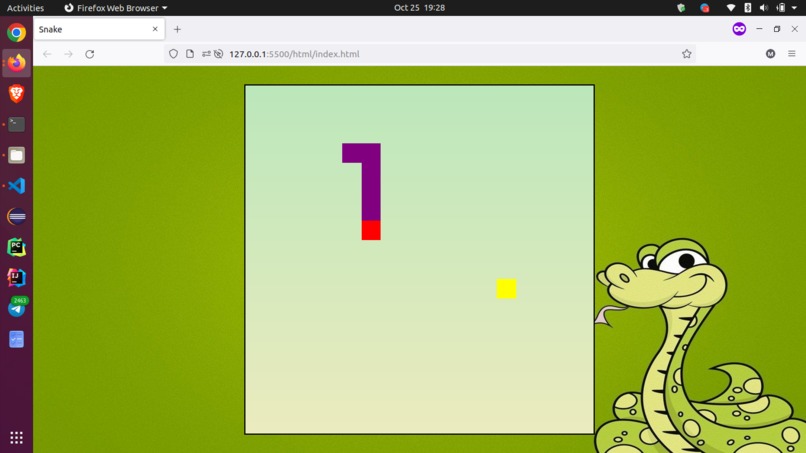Open the Firefox hamburger application menu
806x453 pixels.
click(x=792, y=54)
